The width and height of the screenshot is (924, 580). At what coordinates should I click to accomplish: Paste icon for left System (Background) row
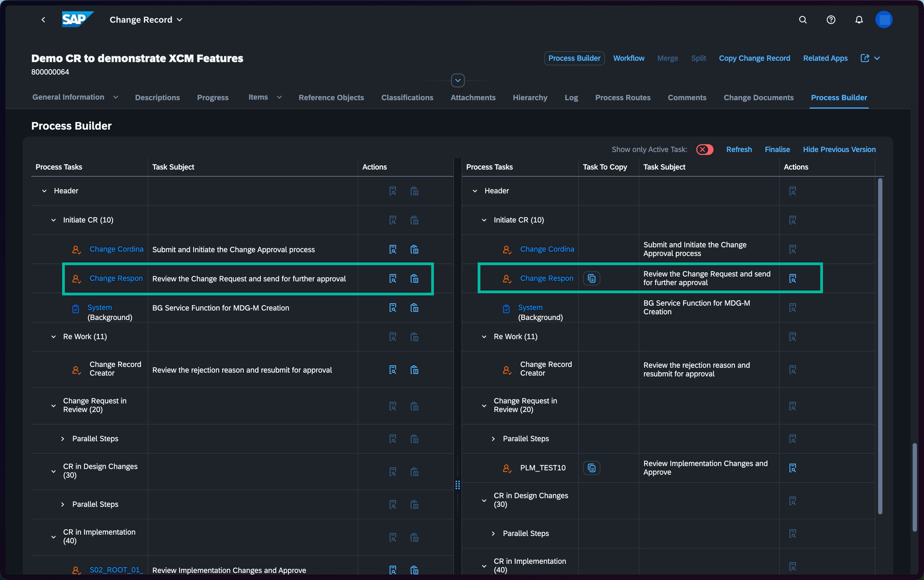coord(414,308)
